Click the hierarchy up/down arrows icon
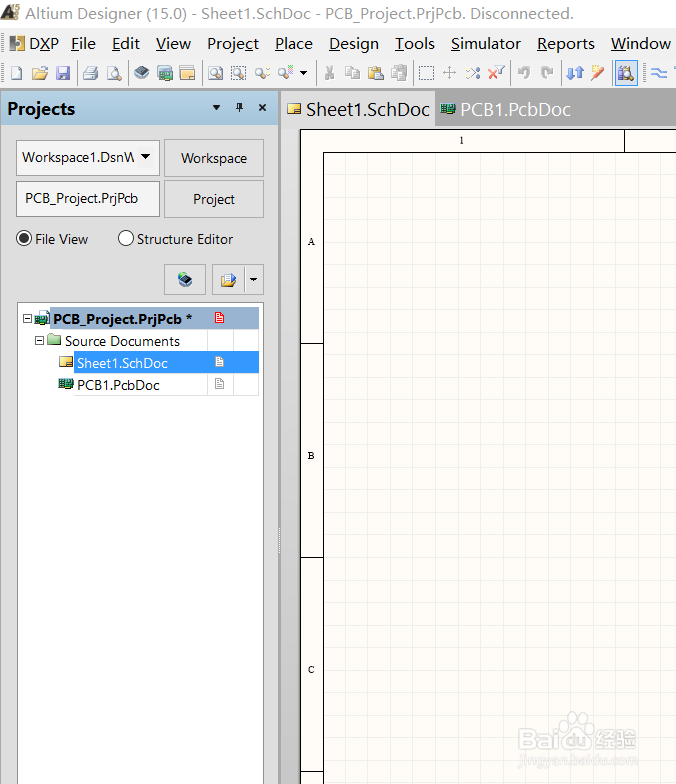This screenshot has height=784, width=676. tap(575, 74)
